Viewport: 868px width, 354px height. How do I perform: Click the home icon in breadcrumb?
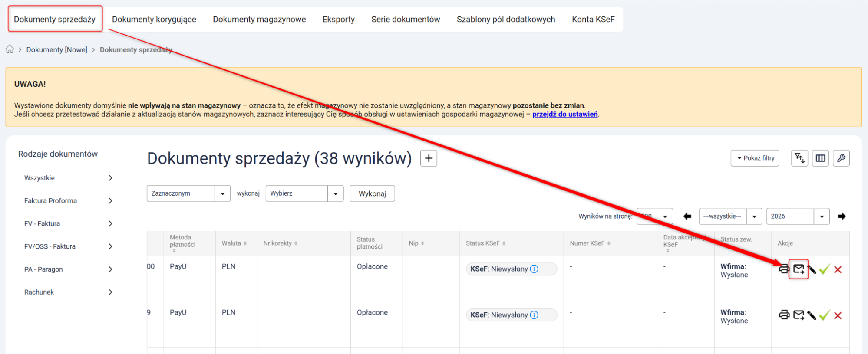[10, 49]
